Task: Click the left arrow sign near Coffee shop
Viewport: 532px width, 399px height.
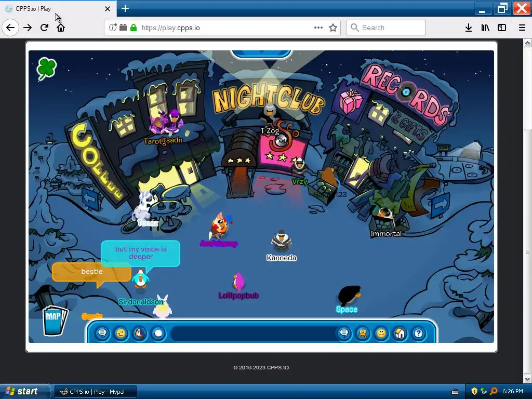Action: pos(89,198)
